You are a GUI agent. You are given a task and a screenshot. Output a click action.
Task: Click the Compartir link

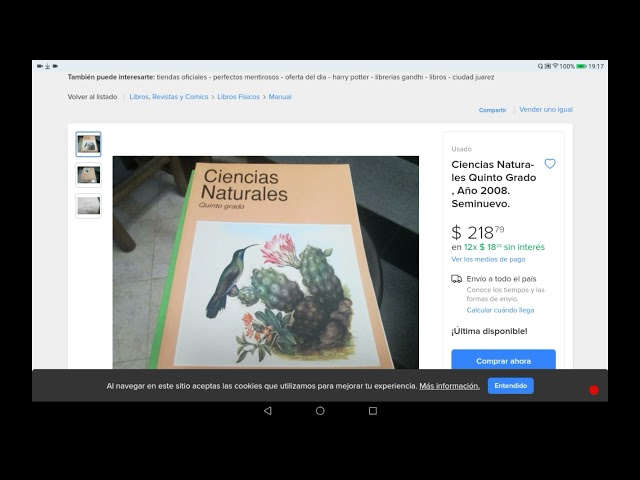tap(492, 110)
